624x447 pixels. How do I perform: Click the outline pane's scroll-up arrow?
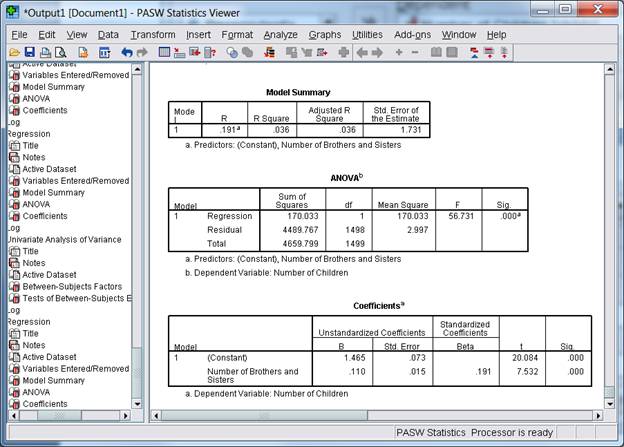[x=137, y=69]
